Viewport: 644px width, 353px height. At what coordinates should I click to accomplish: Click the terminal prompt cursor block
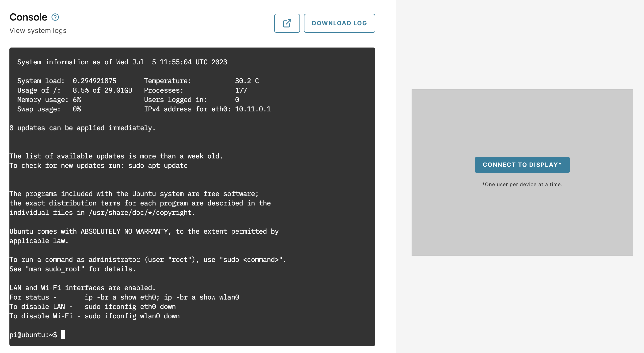(63, 334)
